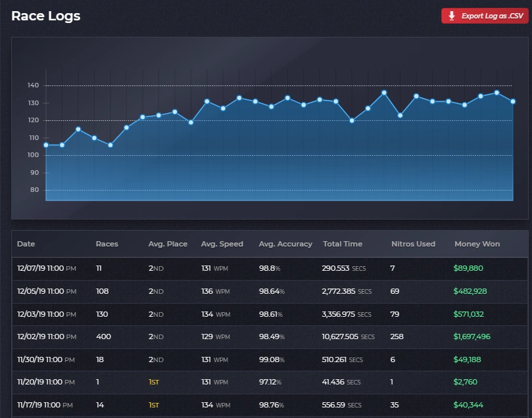Click the $89,880 winnings amount
The width and height of the screenshot is (532, 418).
coord(468,268)
